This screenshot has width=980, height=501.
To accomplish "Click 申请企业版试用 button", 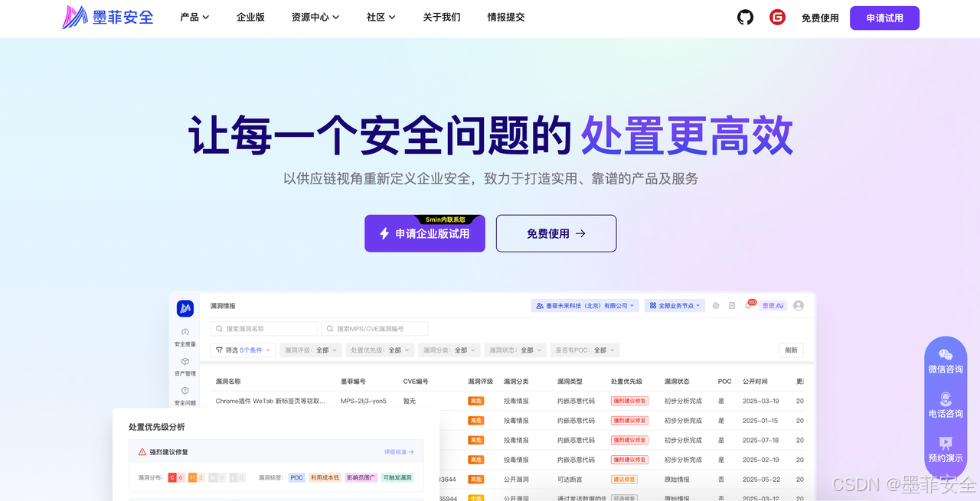I will [x=425, y=233].
